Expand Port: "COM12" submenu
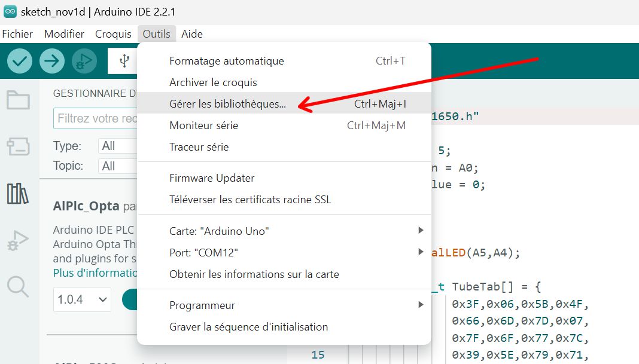The image size is (639, 364). point(284,252)
